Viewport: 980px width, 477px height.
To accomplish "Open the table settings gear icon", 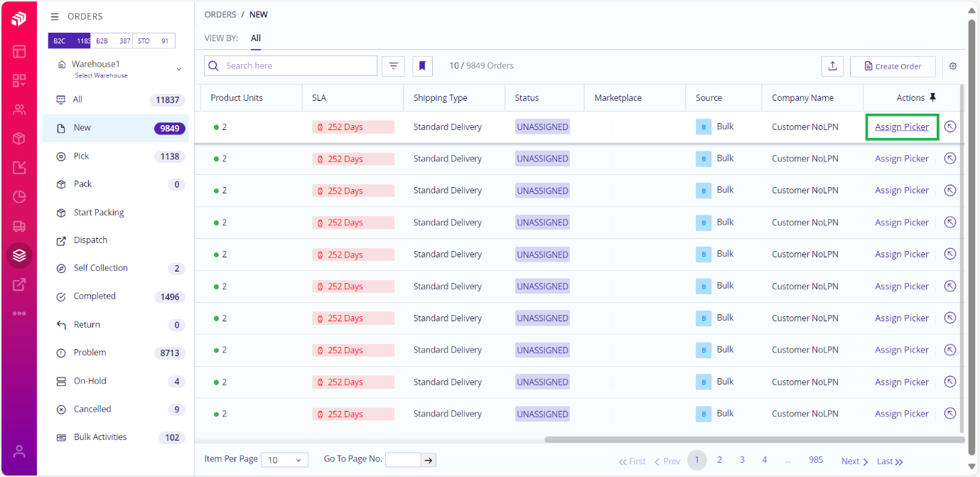I will (953, 66).
